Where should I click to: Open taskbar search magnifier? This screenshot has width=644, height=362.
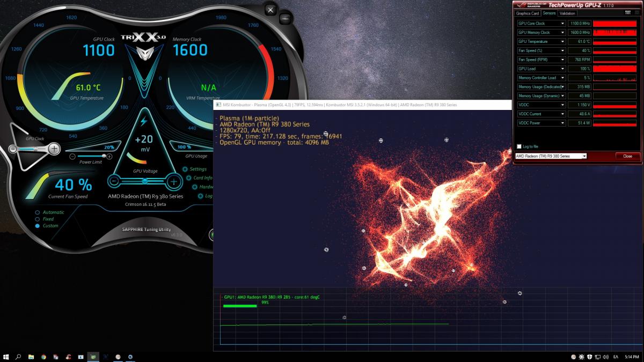click(x=19, y=356)
